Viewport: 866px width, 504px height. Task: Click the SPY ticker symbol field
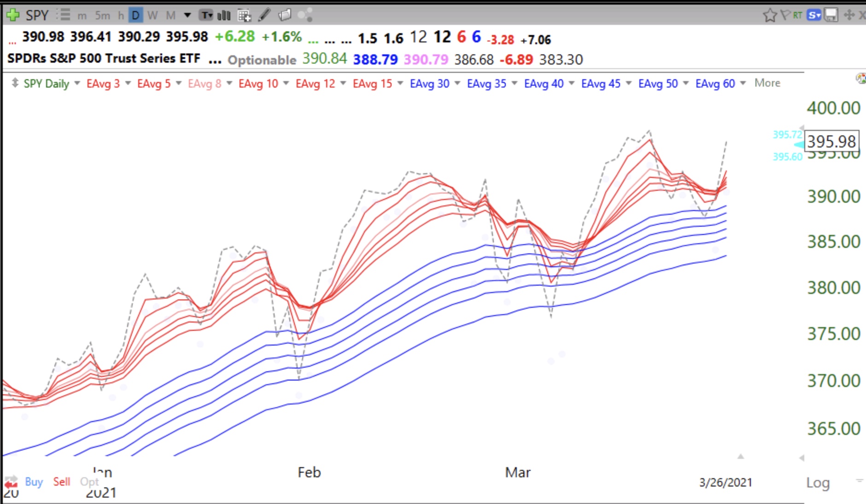click(x=37, y=15)
